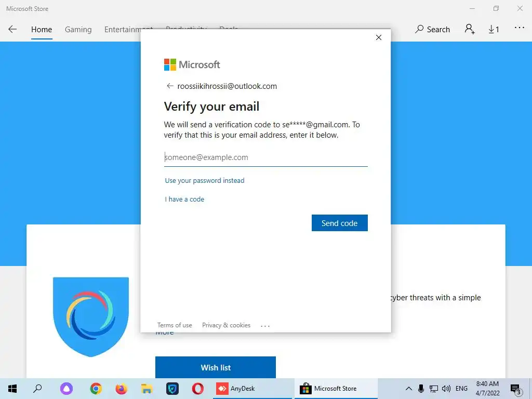The height and width of the screenshot is (399, 532).
Task: Launch Firefox from taskbar
Action: click(121, 389)
